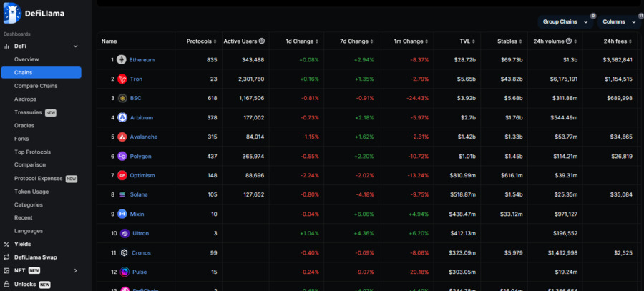Click the BSC chain logo icon

[x=122, y=98]
